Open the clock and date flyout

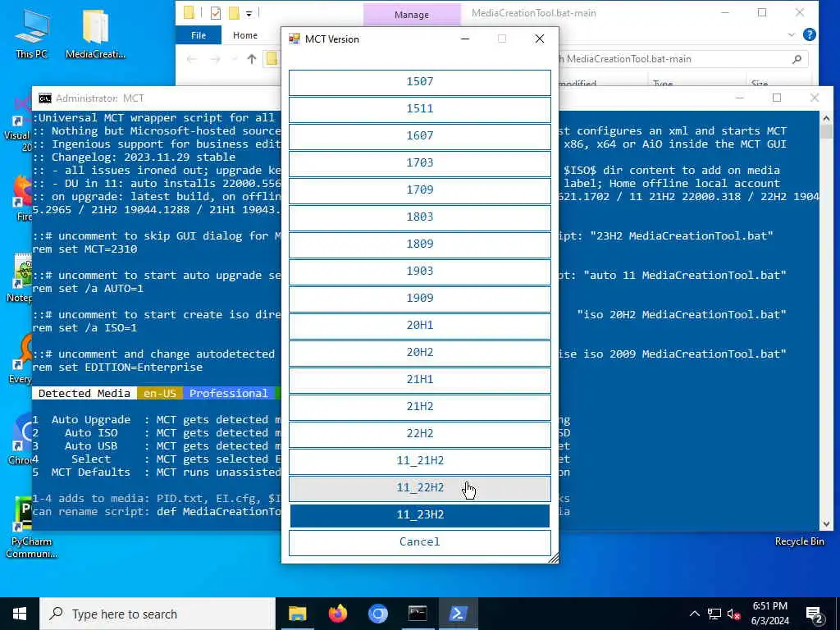(769, 614)
